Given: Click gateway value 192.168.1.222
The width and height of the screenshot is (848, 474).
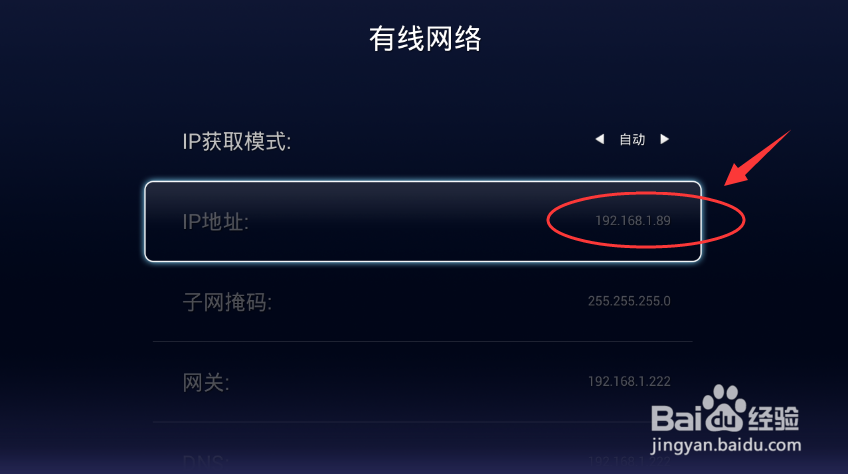Looking at the screenshot, I should (x=629, y=381).
